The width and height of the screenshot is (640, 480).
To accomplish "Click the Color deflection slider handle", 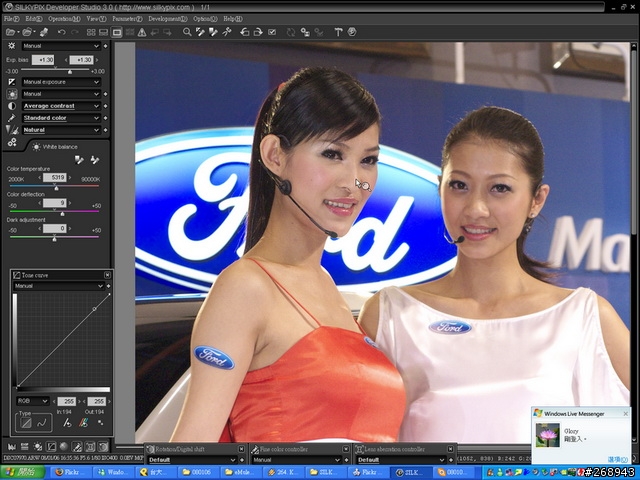I will [x=62, y=213].
